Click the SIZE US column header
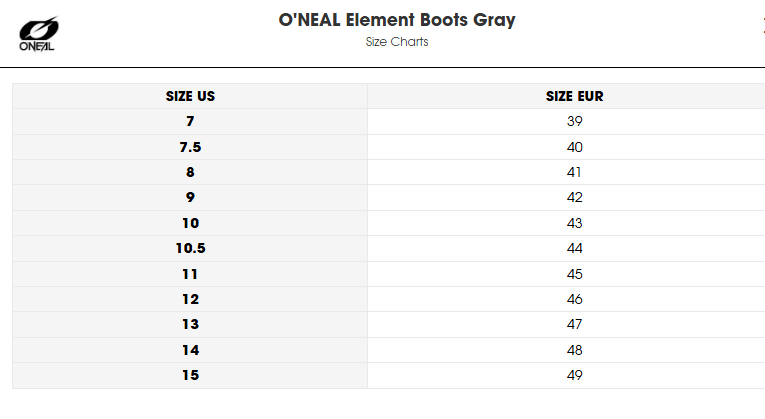Image resolution: width=765 pixels, height=419 pixels. coord(190,97)
